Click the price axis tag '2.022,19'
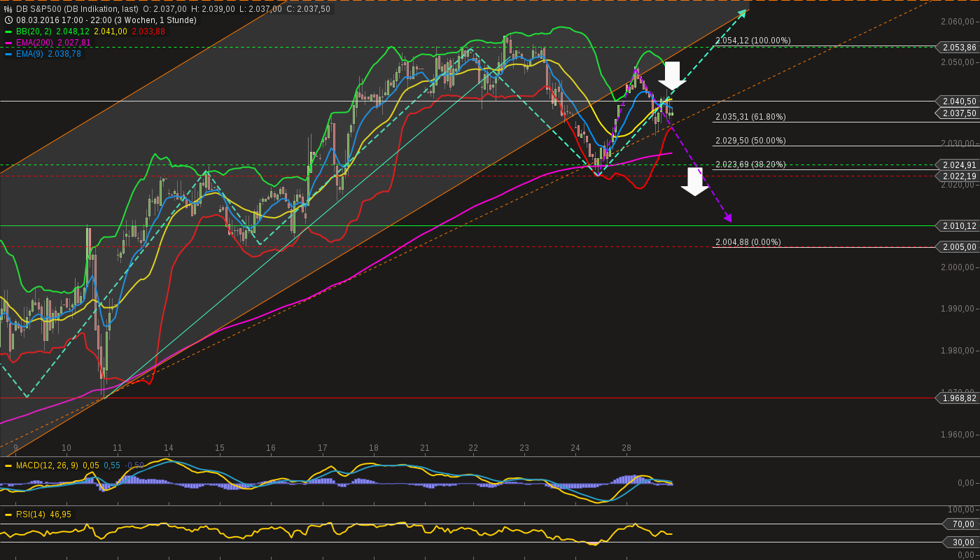 tap(959, 176)
